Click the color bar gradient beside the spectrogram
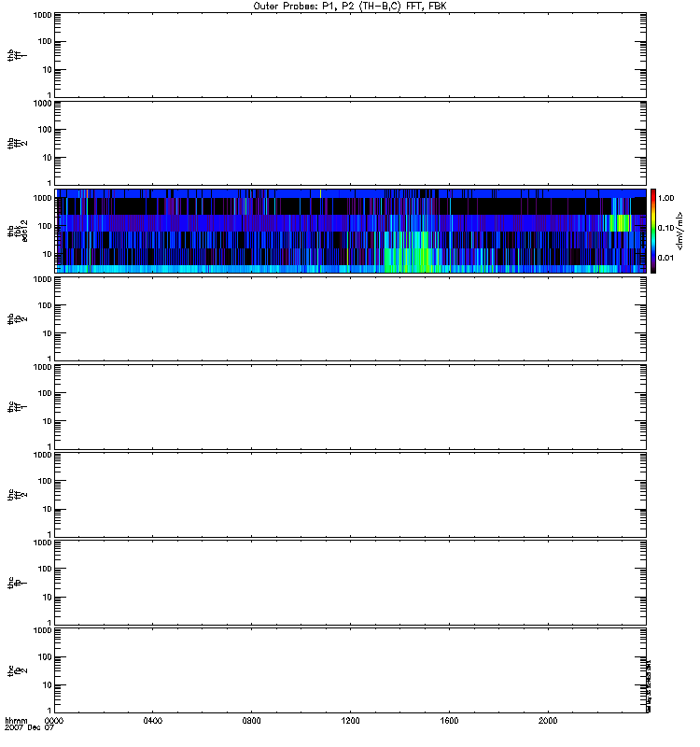This screenshot has height=747, width=700. pos(653,231)
